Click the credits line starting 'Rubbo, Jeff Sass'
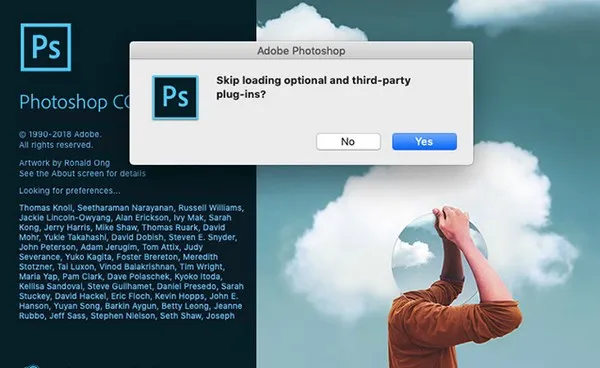 click(127, 316)
